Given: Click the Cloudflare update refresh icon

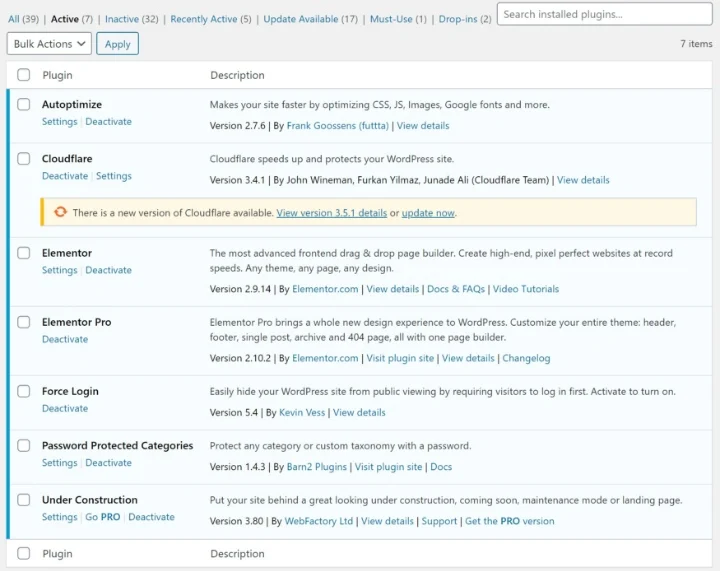Looking at the screenshot, I should click(x=60, y=212).
